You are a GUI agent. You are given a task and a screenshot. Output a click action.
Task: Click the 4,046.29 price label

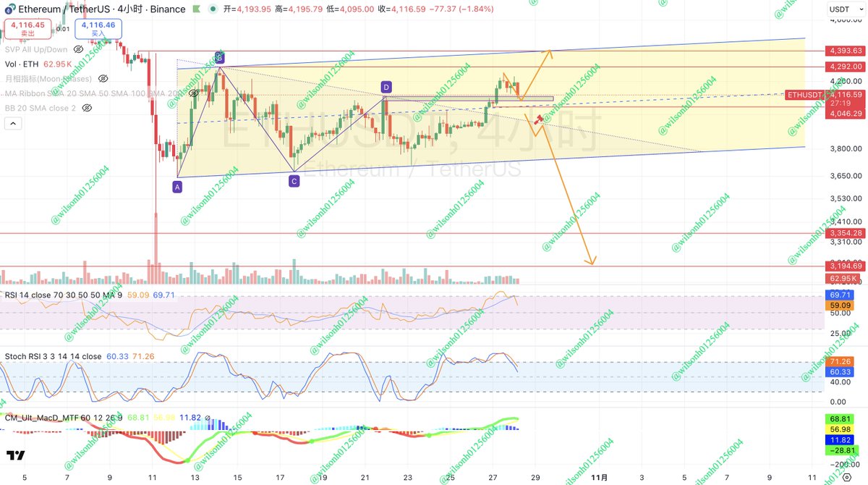coord(845,114)
